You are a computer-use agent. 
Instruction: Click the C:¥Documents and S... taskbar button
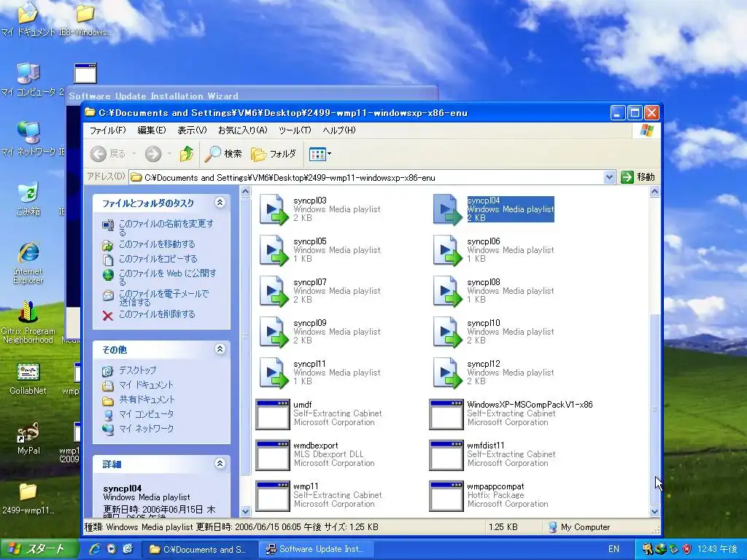pyautogui.click(x=200, y=549)
